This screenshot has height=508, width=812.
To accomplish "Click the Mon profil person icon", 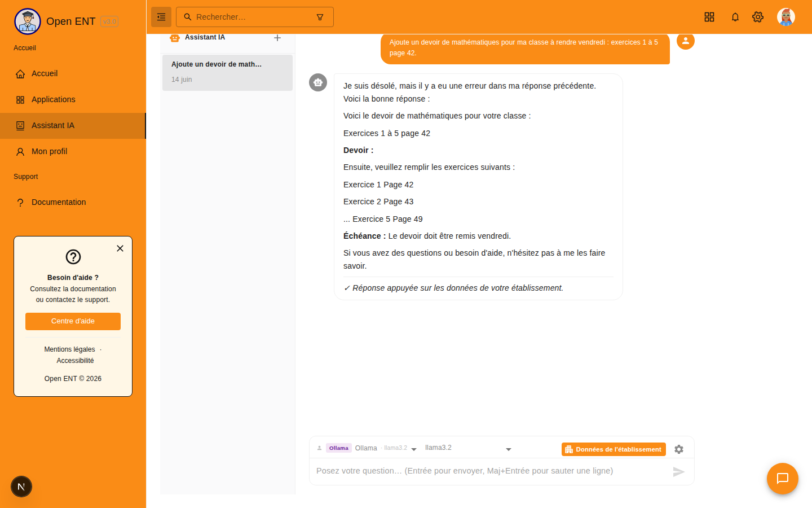I will (x=20, y=152).
